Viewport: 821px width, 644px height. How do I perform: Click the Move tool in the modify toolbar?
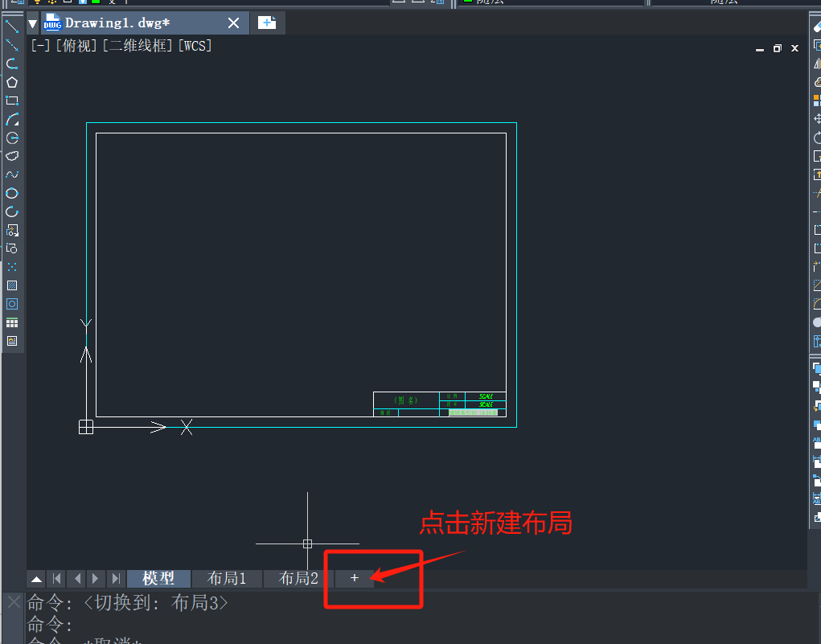click(x=818, y=118)
